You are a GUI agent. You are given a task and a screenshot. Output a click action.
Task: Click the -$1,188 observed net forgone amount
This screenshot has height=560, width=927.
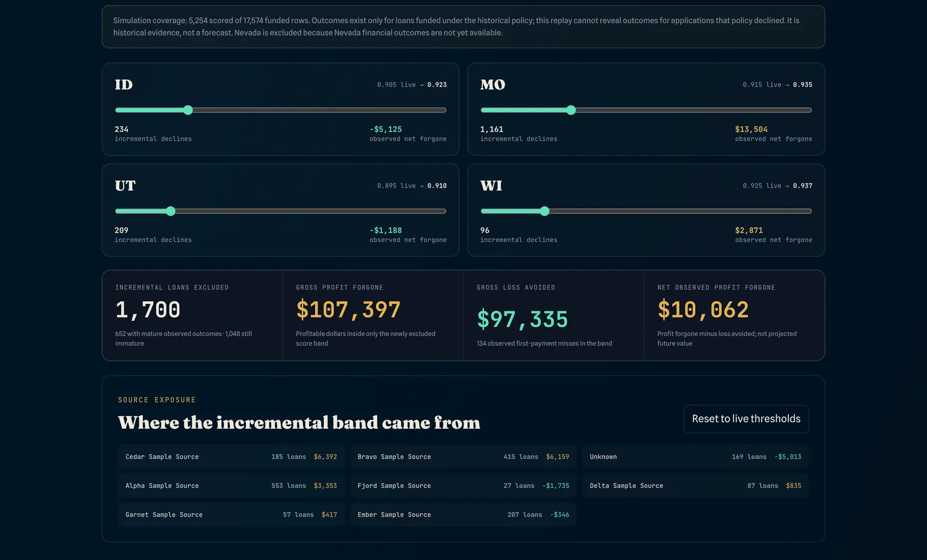coord(386,230)
